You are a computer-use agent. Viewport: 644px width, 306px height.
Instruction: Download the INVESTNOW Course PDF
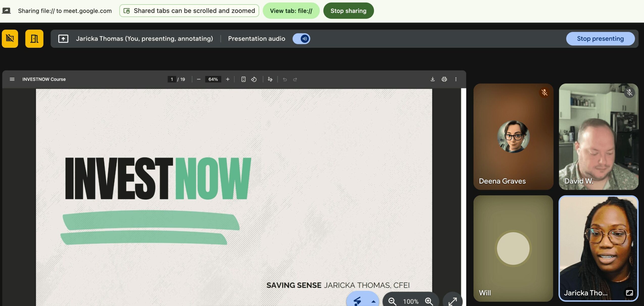pyautogui.click(x=432, y=79)
